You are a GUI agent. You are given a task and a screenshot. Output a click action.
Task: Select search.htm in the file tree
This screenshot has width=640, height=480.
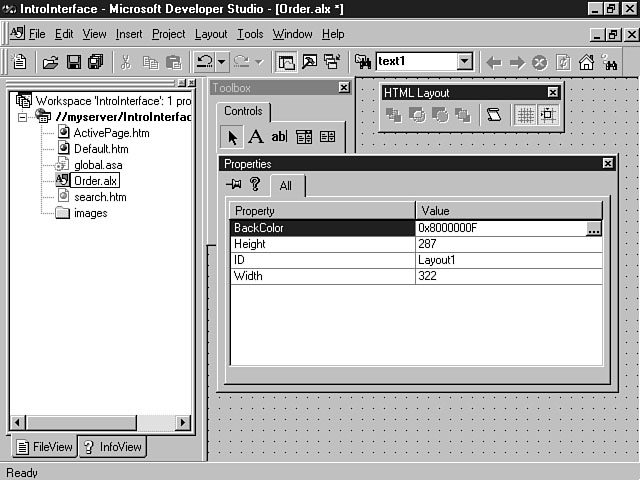tap(99, 197)
